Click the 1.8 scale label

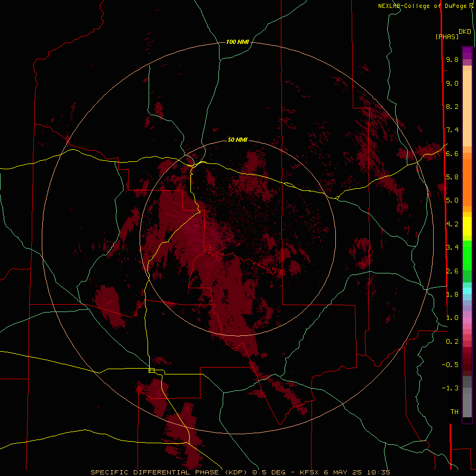(452, 295)
